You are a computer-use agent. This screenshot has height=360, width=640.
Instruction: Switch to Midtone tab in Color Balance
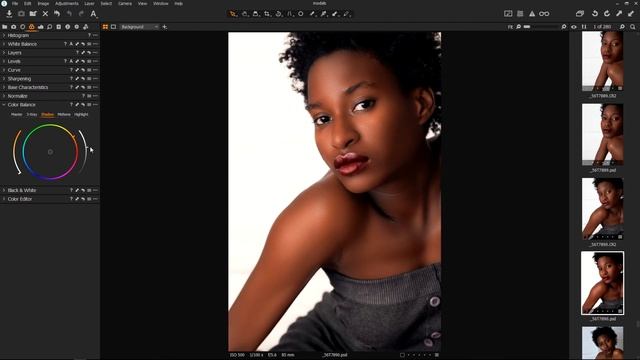point(64,115)
